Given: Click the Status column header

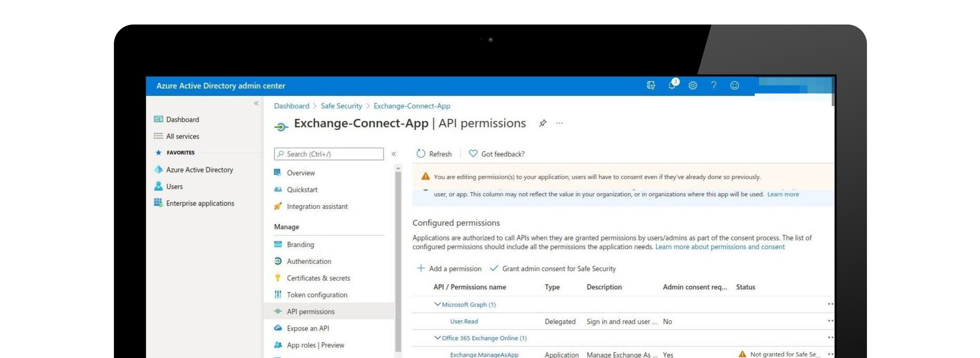Looking at the screenshot, I should coord(745,287).
